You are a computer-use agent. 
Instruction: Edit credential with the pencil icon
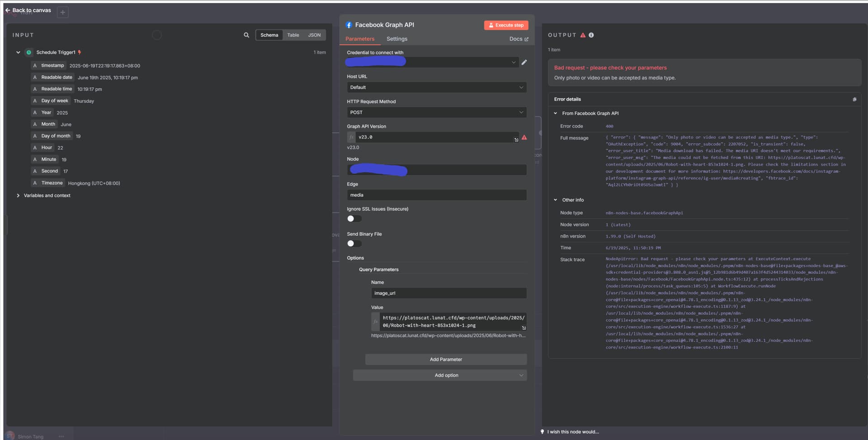click(x=524, y=62)
